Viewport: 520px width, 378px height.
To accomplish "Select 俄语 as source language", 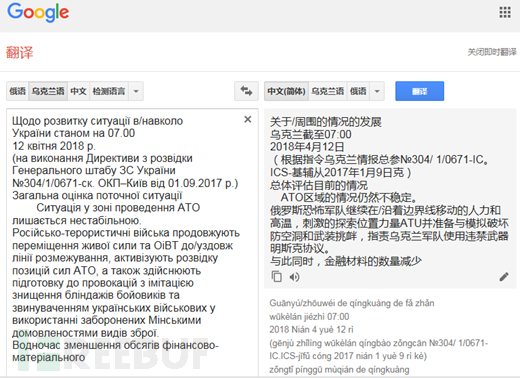I will tap(18, 91).
